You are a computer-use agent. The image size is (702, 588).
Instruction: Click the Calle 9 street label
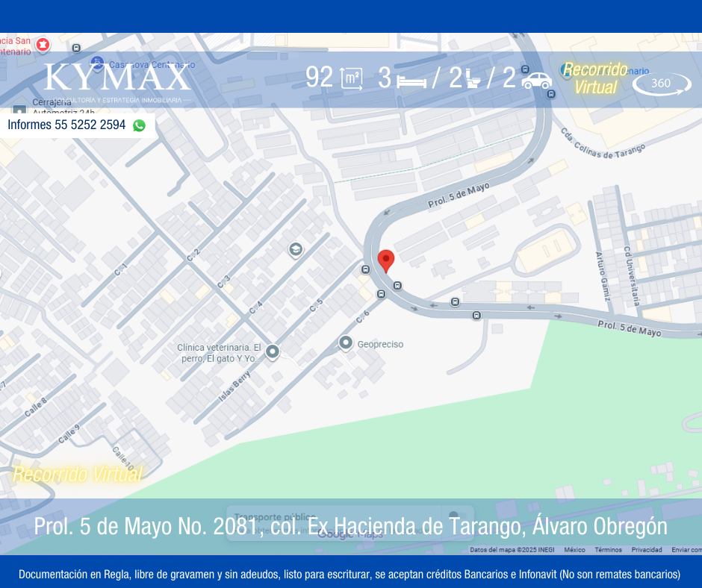[x=69, y=434]
